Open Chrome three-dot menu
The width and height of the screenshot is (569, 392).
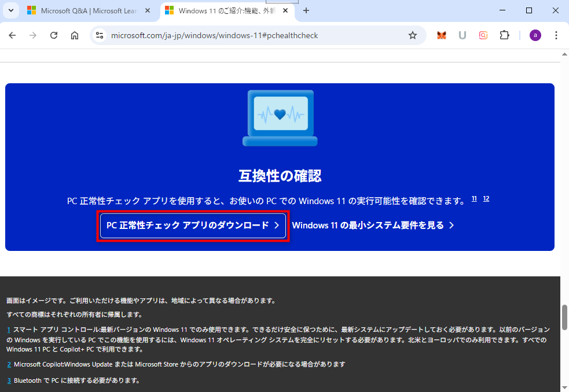click(556, 35)
